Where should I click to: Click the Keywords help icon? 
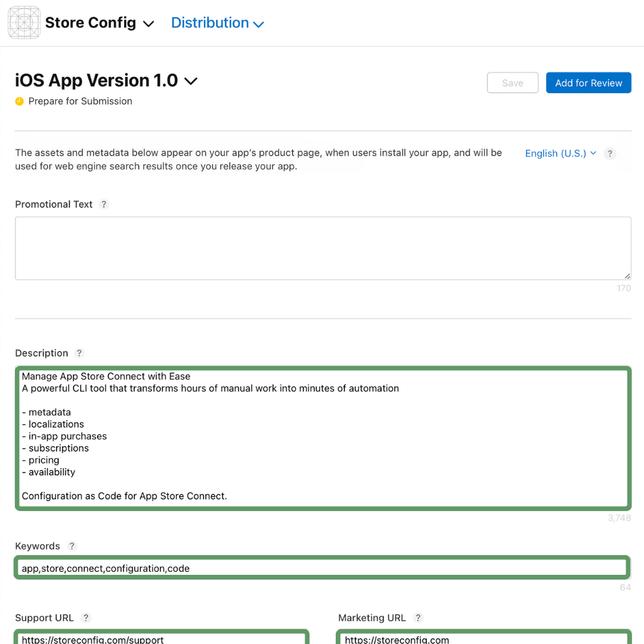coord(72,546)
